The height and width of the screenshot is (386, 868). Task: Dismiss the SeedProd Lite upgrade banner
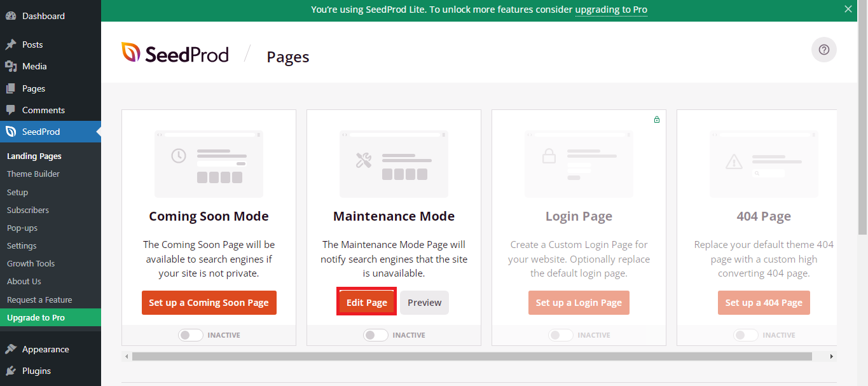848,9
